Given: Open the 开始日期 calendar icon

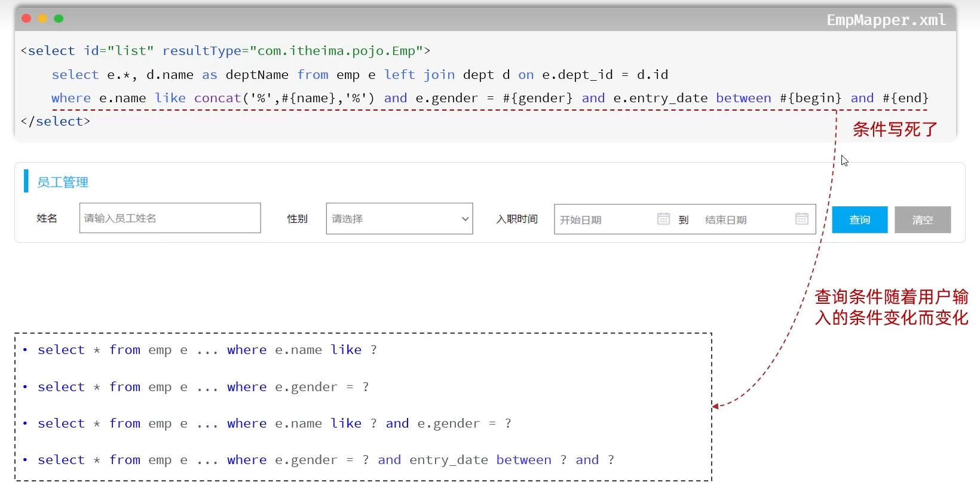Looking at the screenshot, I should (x=663, y=219).
